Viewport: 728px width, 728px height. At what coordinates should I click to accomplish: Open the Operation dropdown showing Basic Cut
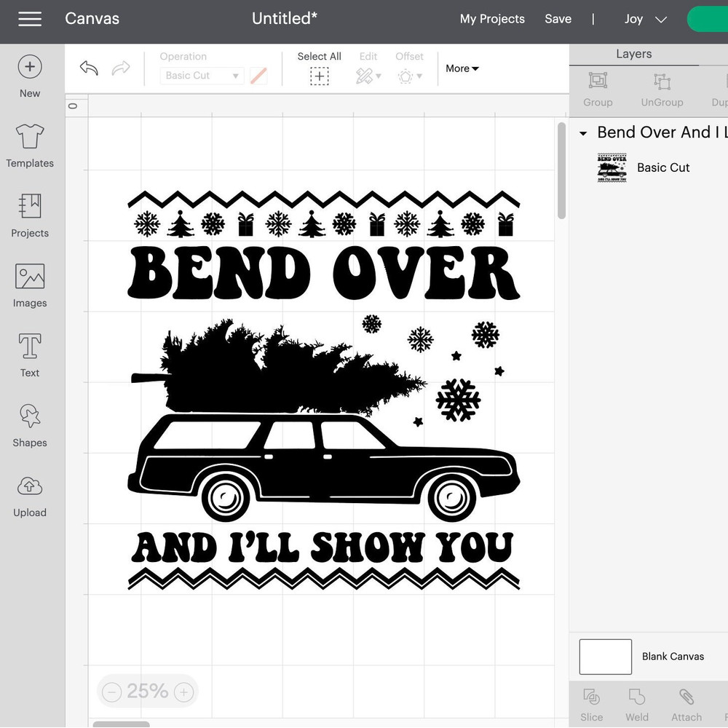[x=202, y=75]
